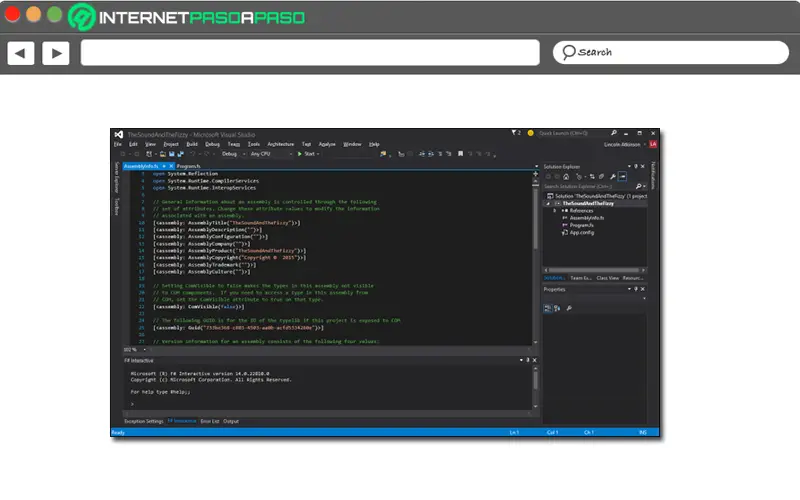This screenshot has width=800, height=500.
Task: Click the Undo toolbar icon
Action: pos(193,154)
